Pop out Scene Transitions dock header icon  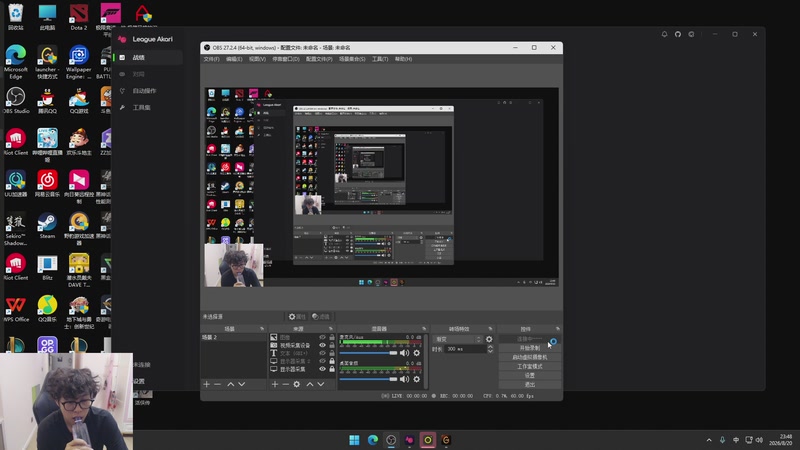tap(490, 329)
